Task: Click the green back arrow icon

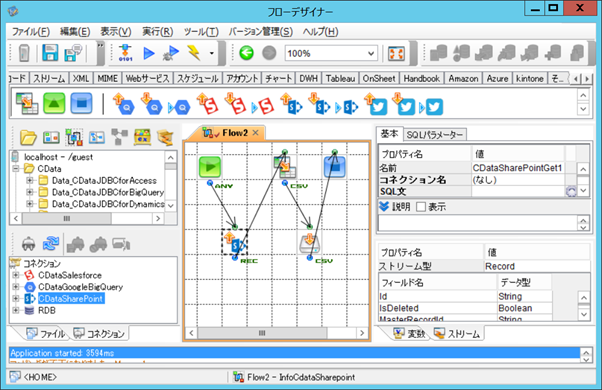Action: click(x=246, y=53)
